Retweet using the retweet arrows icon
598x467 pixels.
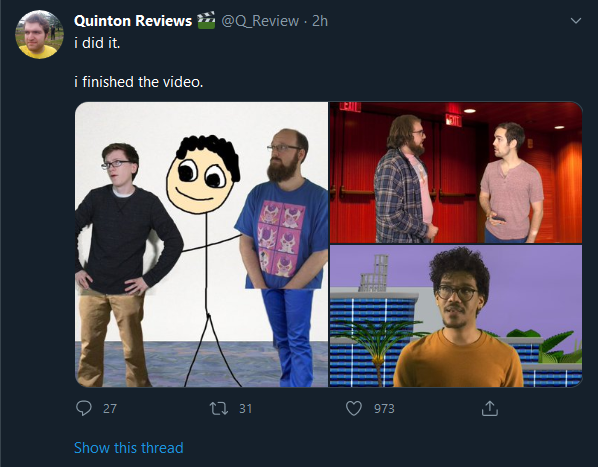(x=219, y=409)
